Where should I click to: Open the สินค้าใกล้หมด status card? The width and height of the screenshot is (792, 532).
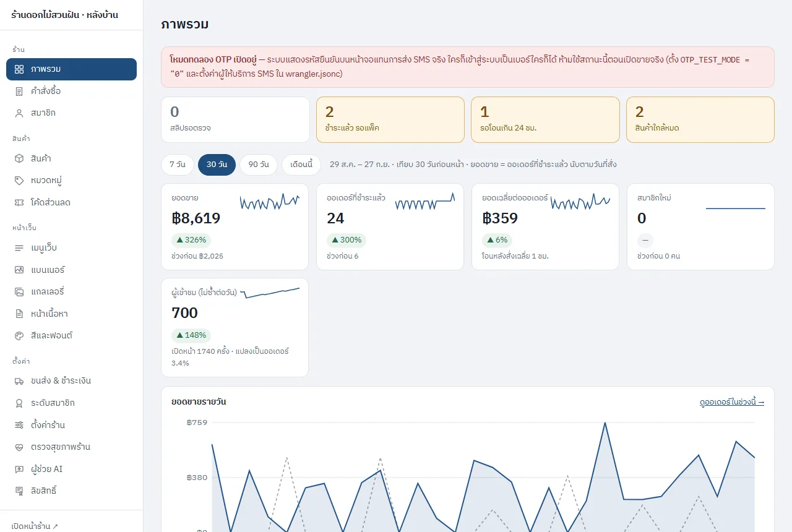tap(700, 120)
